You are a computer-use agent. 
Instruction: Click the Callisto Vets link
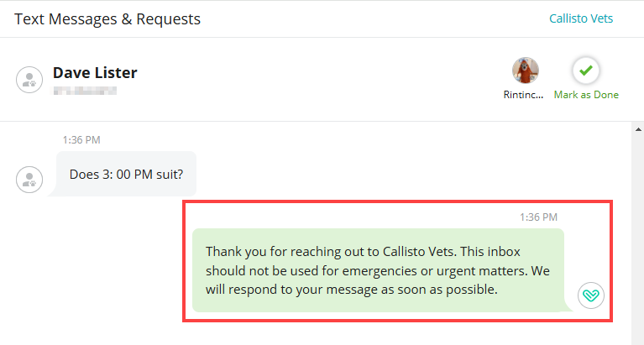tap(581, 18)
